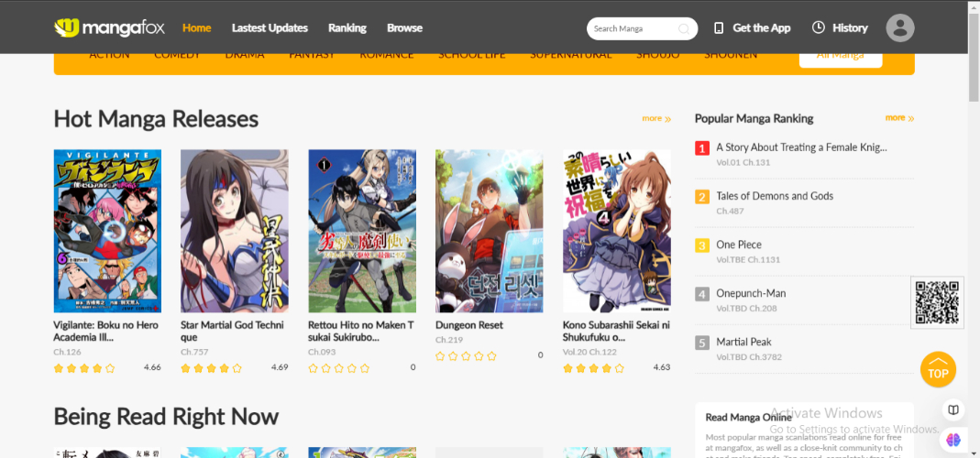The width and height of the screenshot is (980, 458).
Task: Click Ch.757 under Star Martial God Technique
Action: tap(194, 353)
